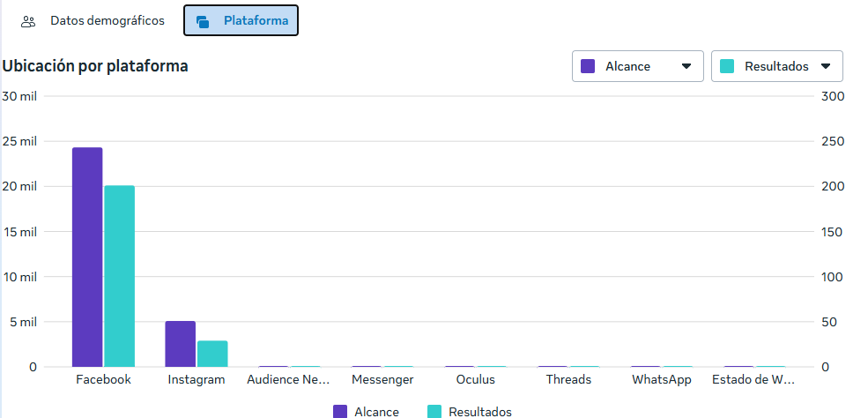Image resolution: width=868 pixels, height=418 pixels.
Task: Click the teal swatch in Resultados dropdown
Action: tap(727, 66)
